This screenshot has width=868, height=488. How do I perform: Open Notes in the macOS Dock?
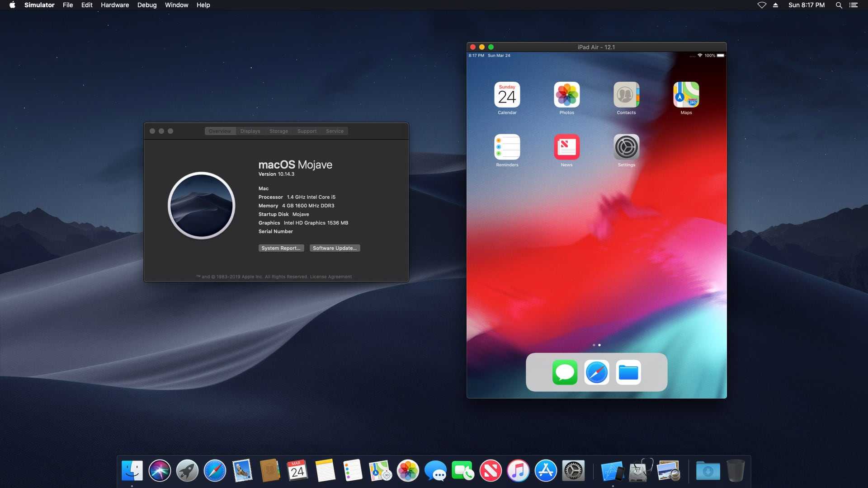[325, 471]
